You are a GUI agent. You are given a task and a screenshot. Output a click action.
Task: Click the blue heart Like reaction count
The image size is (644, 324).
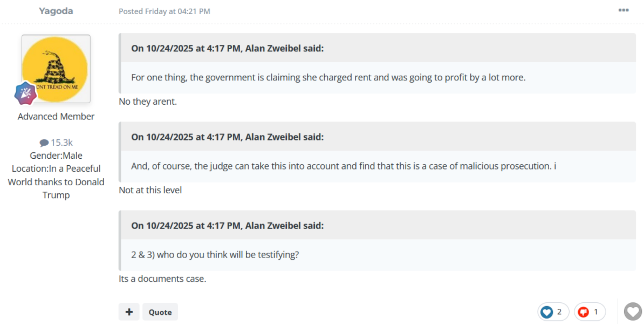(553, 312)
